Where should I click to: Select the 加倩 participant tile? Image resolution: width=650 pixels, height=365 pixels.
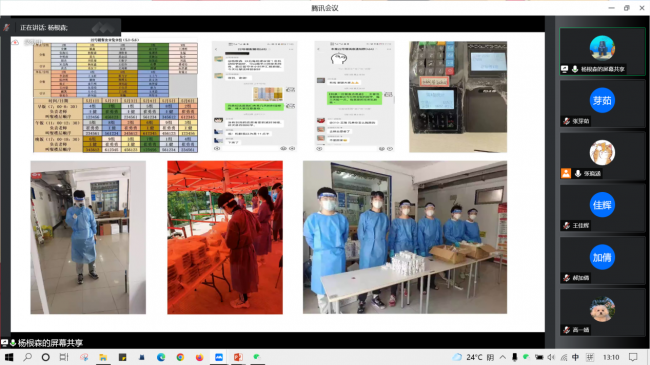click(602, 260)
